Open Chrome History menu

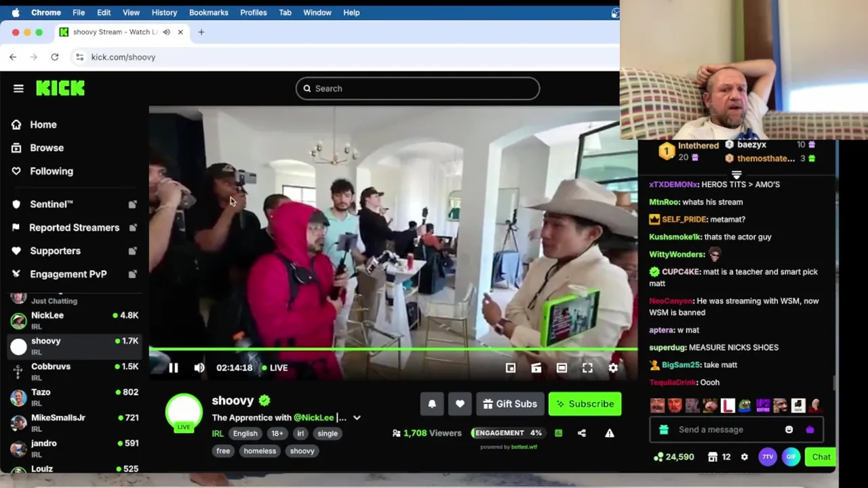(x=164, y=12)
